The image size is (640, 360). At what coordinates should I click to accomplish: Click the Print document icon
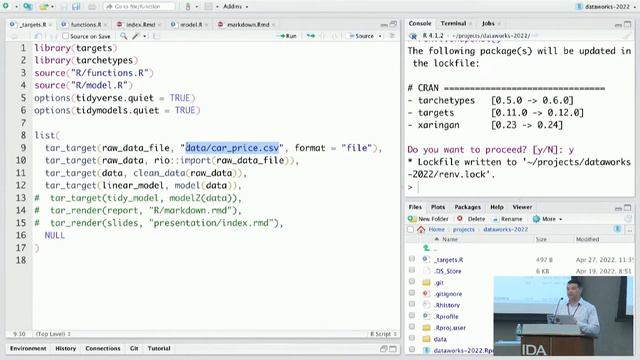click(x=92, y=7)
